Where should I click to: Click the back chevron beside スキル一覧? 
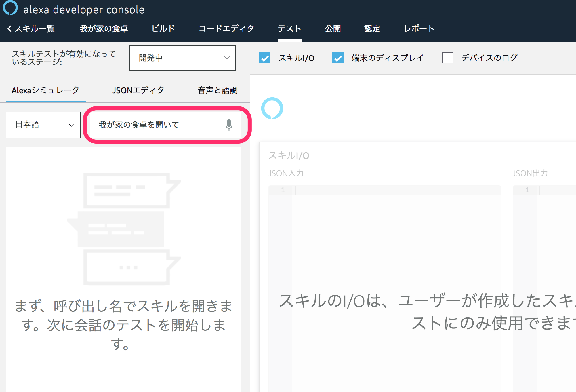tap(9, 28)
